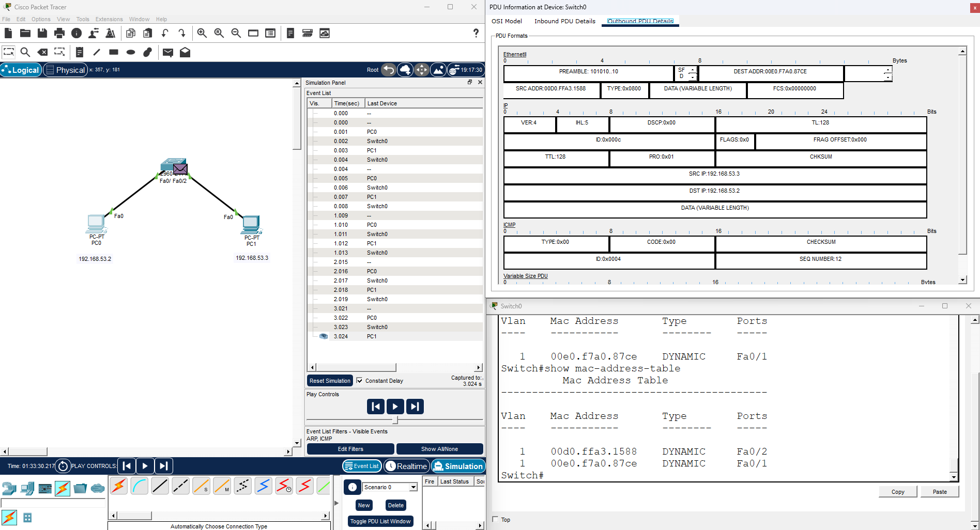Open a file using the folder icon
This screenshot has width=980, height=530.
coord(25,33)
